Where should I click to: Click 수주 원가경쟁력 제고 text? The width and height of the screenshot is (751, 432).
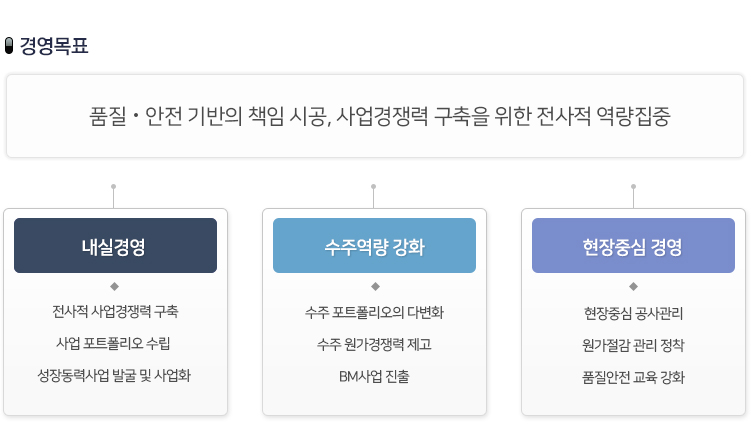click(374, 344)
